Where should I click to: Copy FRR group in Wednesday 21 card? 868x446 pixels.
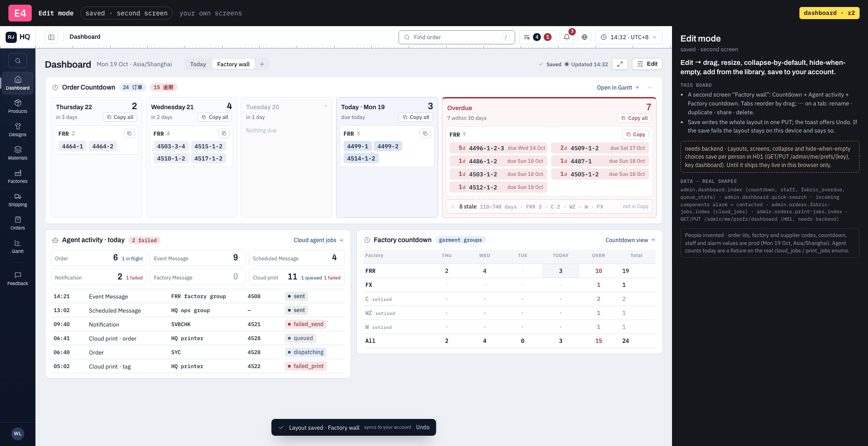224,133
